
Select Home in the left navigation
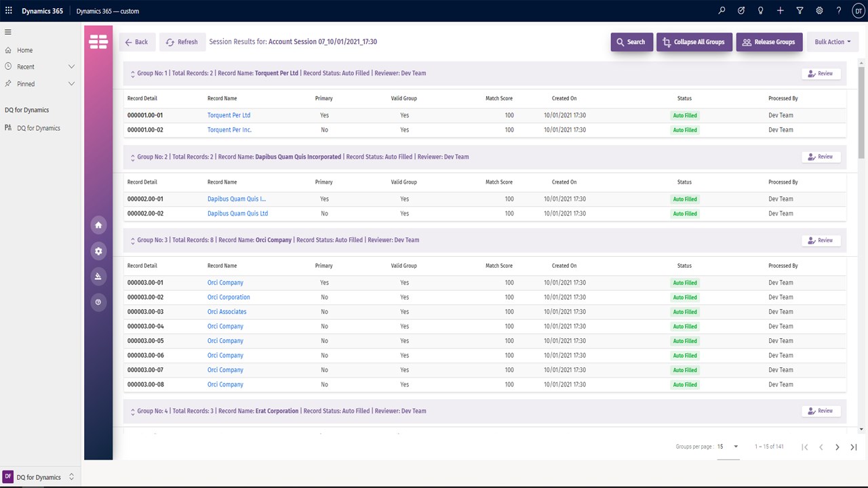pyautogui.click(x=24, y=50)
